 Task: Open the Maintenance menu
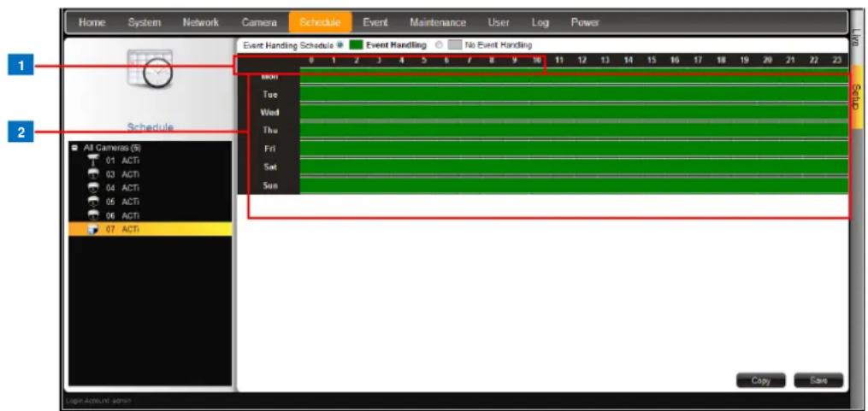click(x=438, y=23)
